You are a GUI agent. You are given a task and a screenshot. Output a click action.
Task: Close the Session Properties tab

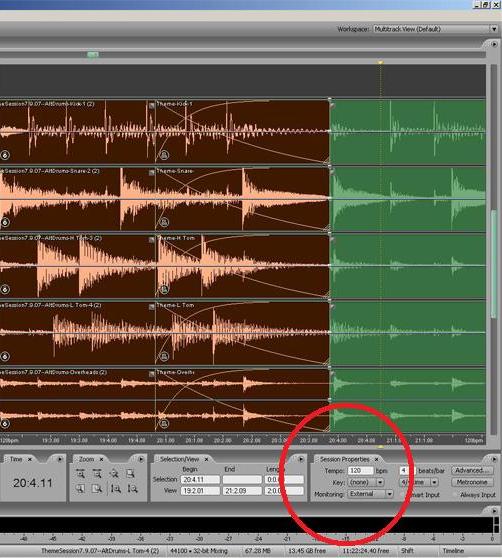point(377,459)
